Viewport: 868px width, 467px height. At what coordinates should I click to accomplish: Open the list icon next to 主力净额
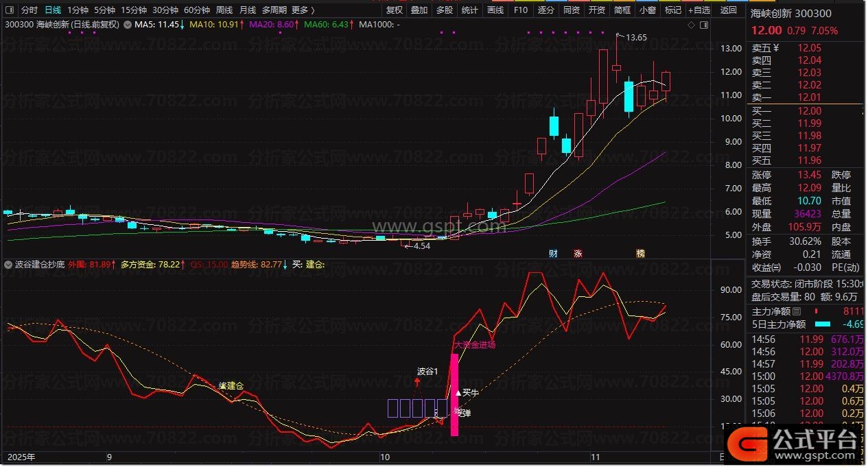(797, 311)
